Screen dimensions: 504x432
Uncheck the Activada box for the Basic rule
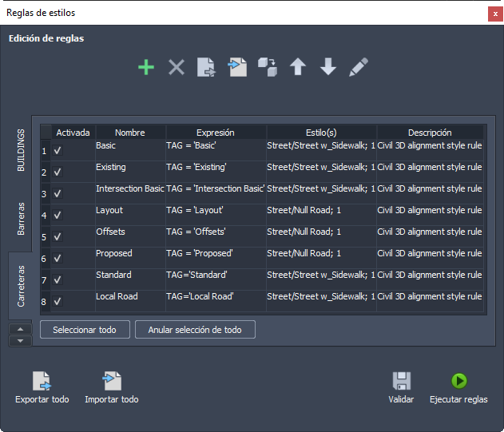pos(58,150)
